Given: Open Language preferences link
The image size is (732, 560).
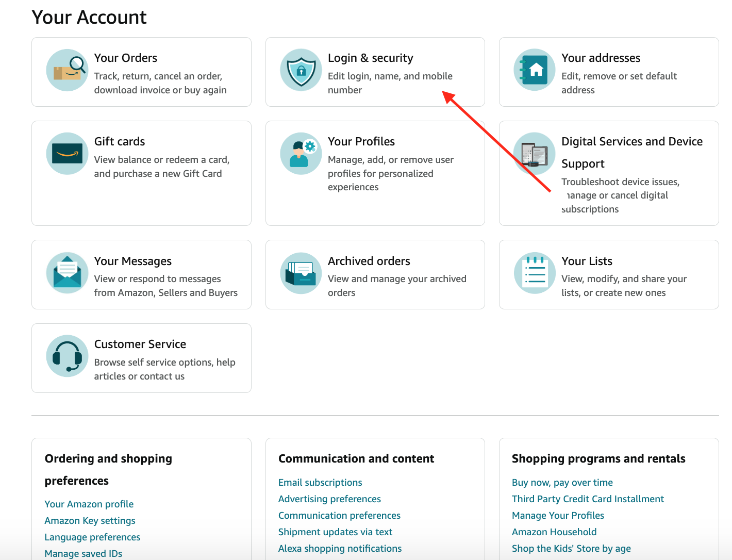Looking at the screenshot, I should point(93,537).
